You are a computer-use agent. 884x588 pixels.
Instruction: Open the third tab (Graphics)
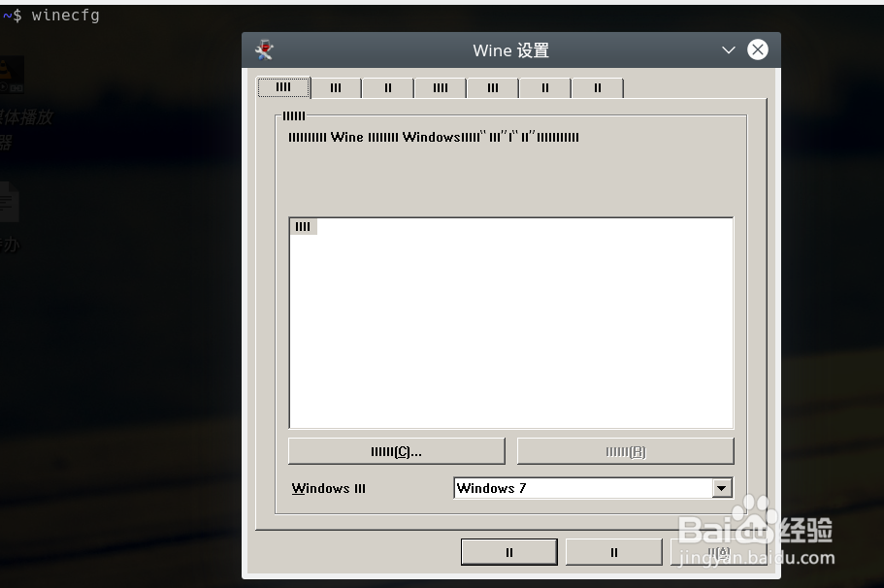click(x=388, y=88)
